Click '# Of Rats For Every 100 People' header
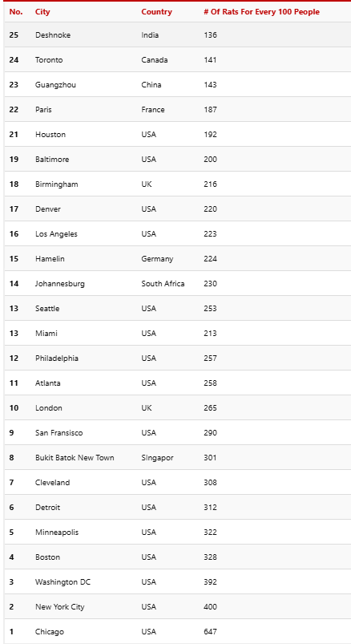This screenshot has height=644, width=351. [261, 12]
